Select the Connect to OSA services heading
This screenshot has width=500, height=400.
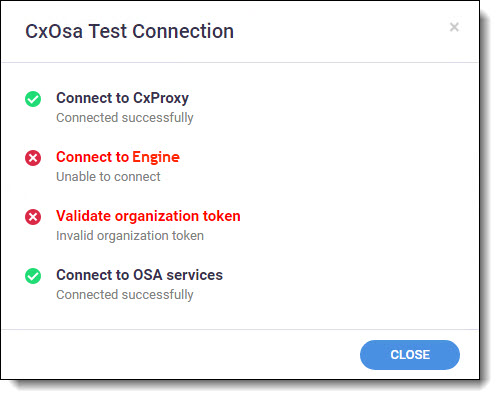coord(139,275)
